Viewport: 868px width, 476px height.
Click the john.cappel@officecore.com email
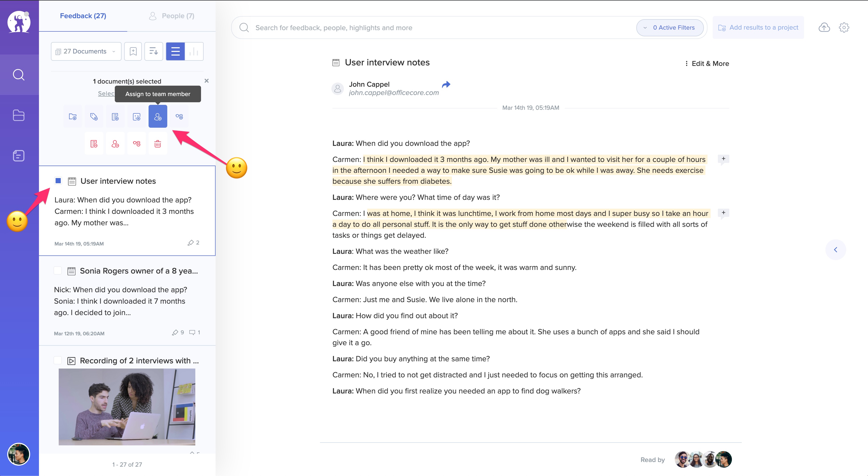pos(394,93)
